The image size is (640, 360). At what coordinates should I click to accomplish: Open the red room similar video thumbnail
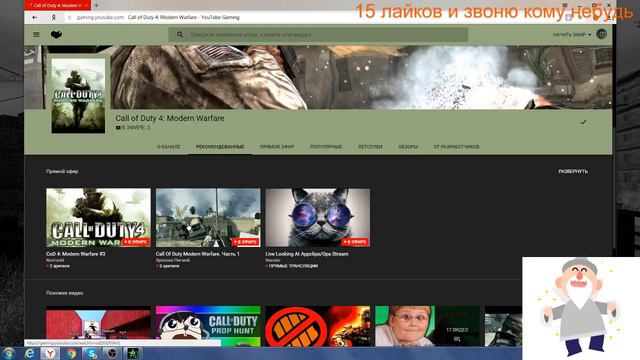coord(98,326)
